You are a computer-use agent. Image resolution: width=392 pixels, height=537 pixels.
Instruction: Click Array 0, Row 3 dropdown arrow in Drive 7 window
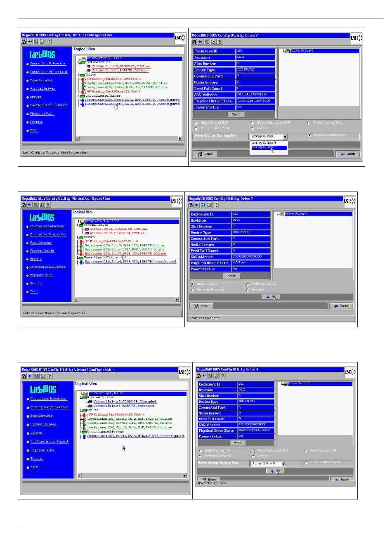pyautogui.click(x=285, y=137)
